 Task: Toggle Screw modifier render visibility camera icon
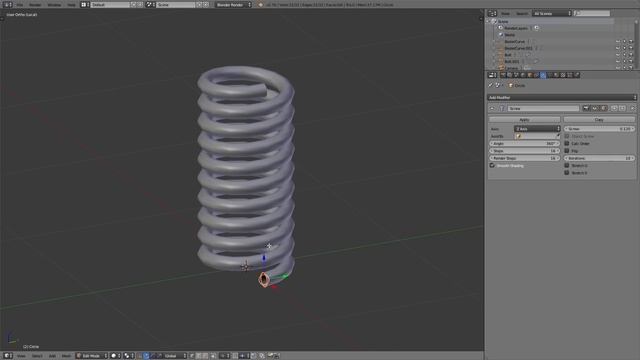[586, 108]
